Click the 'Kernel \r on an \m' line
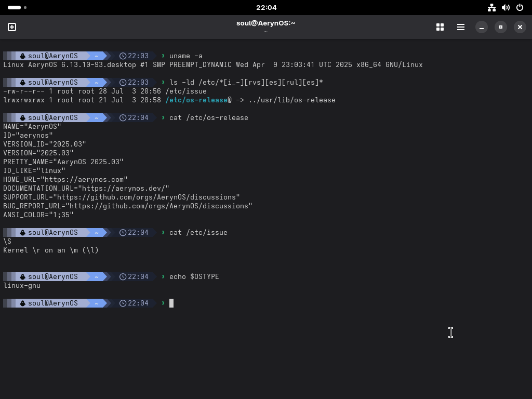Screen dimensions: 532x399 (x=51, y=250)
